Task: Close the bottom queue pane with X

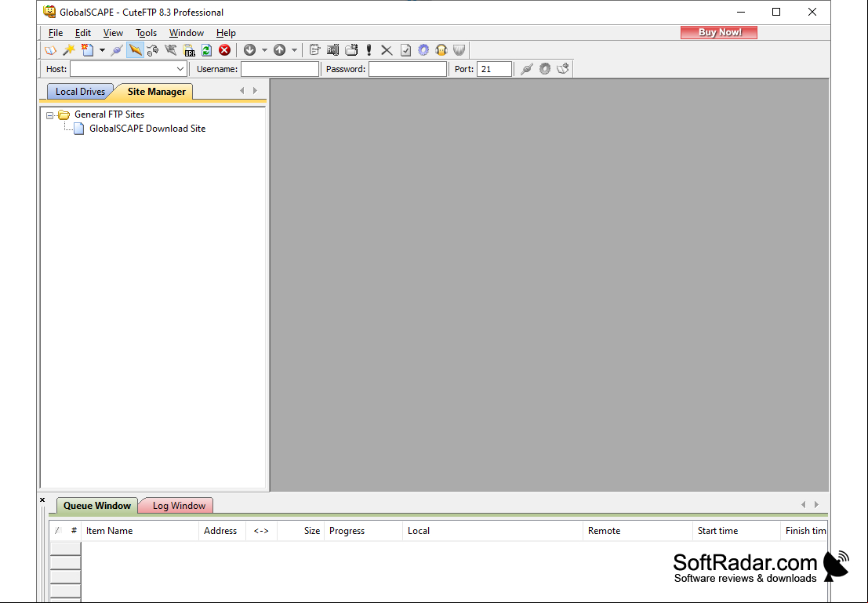Action: point(42,500)
